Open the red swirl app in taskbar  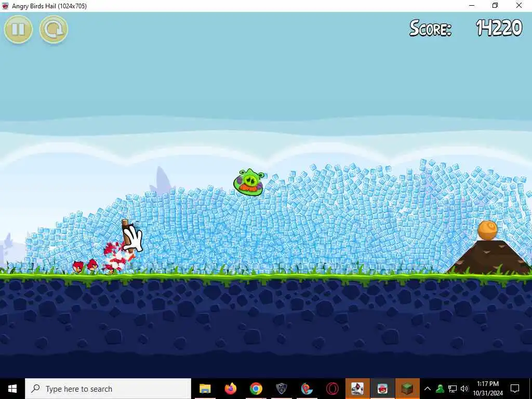307,389
